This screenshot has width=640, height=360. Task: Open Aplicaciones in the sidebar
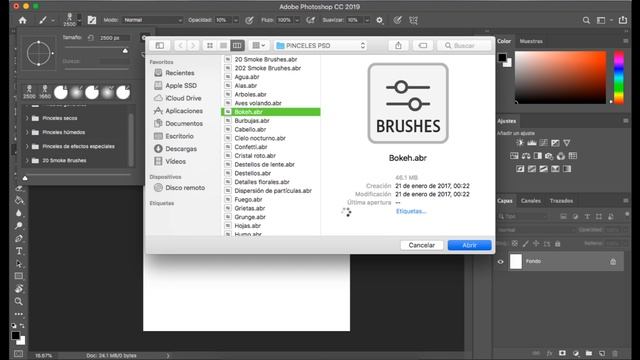[x=184, y=111]
